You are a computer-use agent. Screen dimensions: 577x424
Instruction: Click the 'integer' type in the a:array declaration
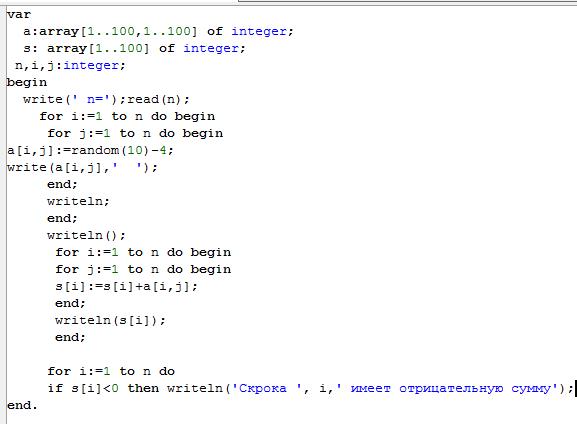pos(259,31)
